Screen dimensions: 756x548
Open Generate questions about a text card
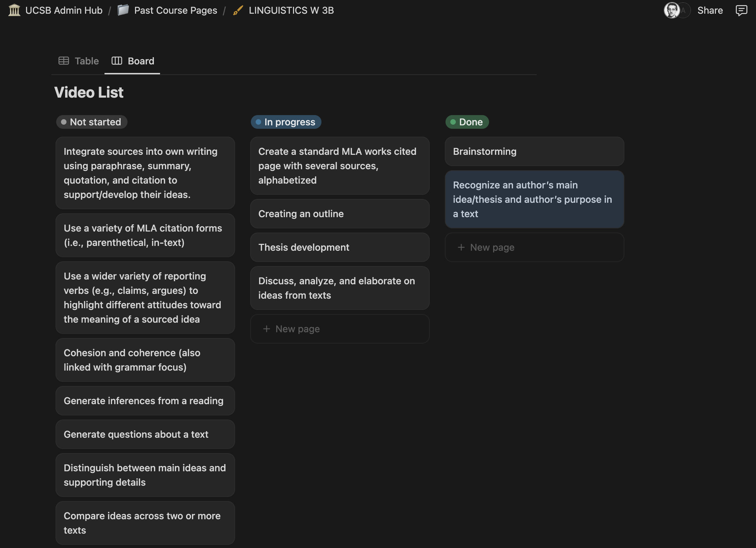pyautogui.click(x=145, y=434)
